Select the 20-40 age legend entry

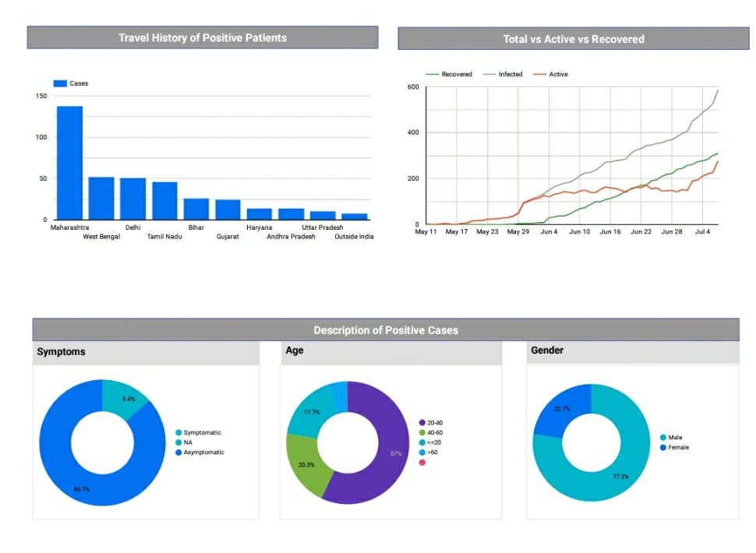pyautogui.click(x=431, y=422)
